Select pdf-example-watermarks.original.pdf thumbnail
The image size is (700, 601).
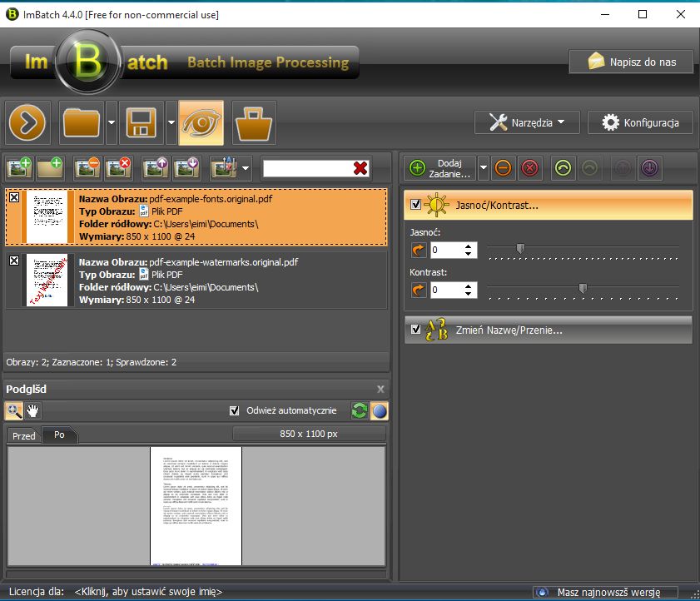click(x=47, y=280)
